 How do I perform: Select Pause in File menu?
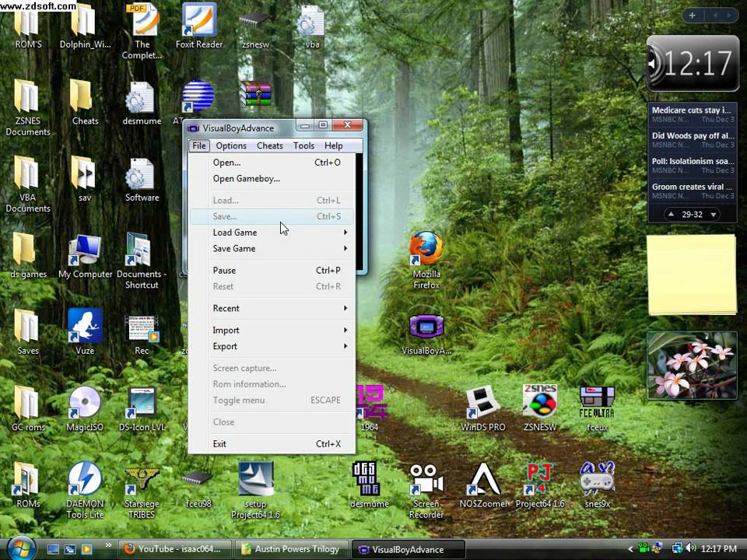click(272, 271)
